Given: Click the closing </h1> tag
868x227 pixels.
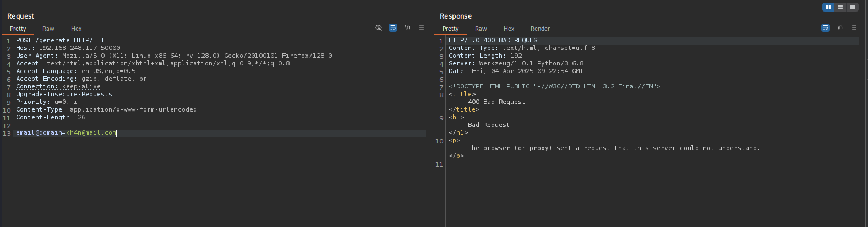Looking at the screenshot, I should [458, 132].
